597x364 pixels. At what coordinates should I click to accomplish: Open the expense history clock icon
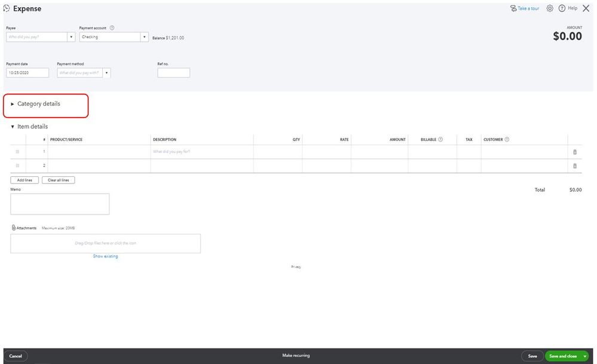point(7,8)
